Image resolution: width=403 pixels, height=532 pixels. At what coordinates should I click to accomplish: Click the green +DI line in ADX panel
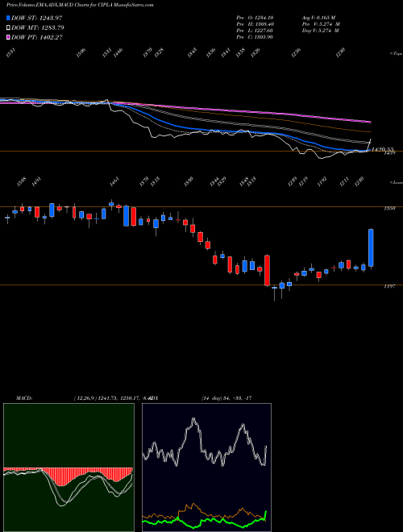(204, 521)
